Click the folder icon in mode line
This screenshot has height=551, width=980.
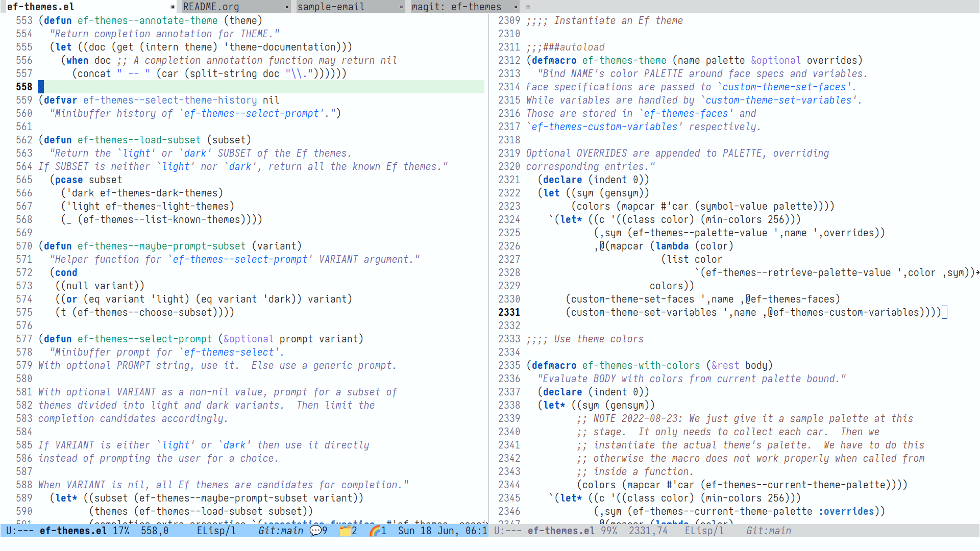click(345, 531)
